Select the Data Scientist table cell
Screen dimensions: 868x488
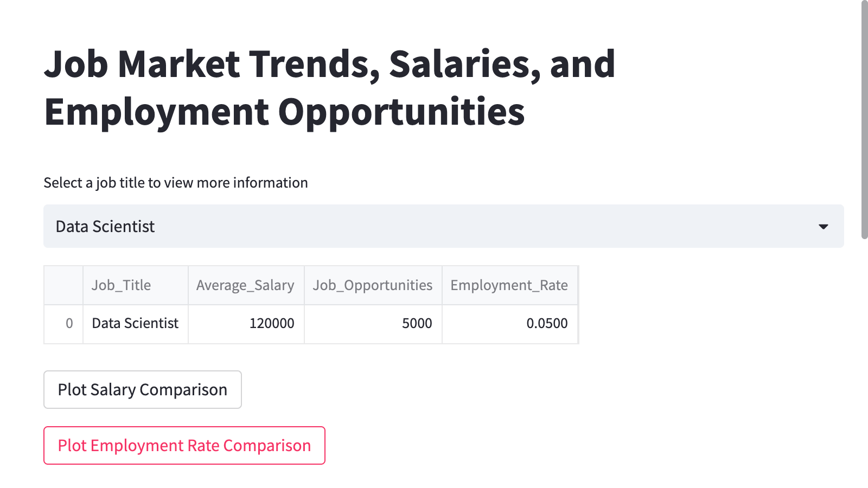pyautogui.click(x=135, y=324)
